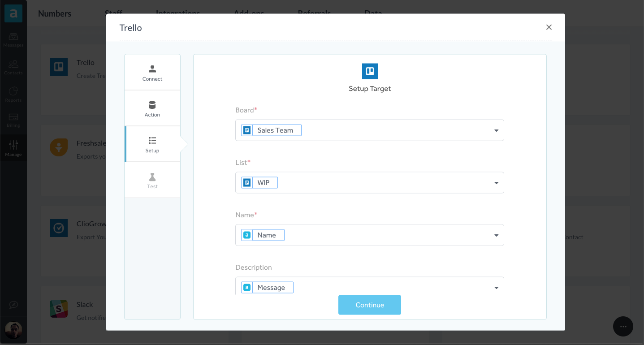
Task: Open Billing in the left sidebar
Action: [x=13, y=121]
